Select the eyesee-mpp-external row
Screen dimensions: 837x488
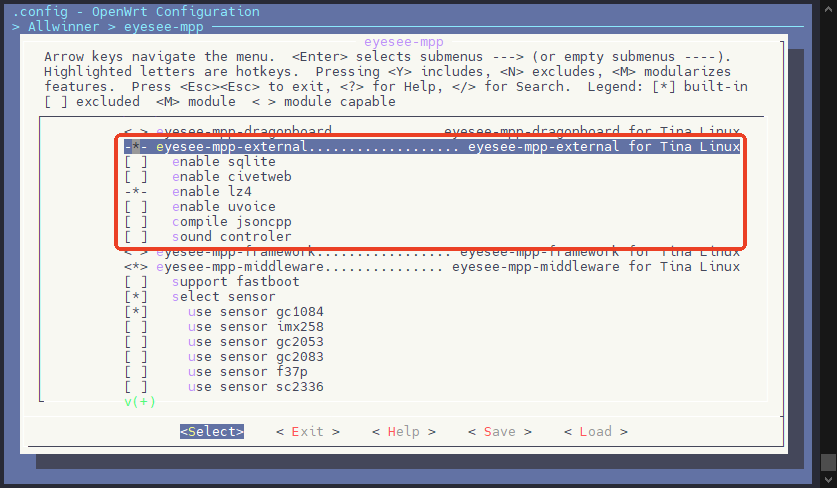(x=432, y=146)
